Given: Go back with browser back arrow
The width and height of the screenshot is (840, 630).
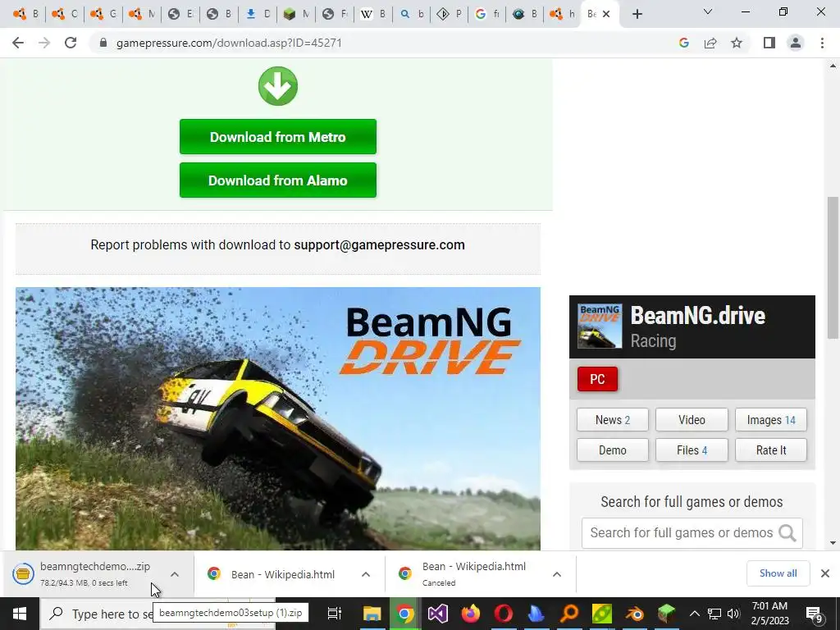Looking at the screenshot, I should click(18, 43).
